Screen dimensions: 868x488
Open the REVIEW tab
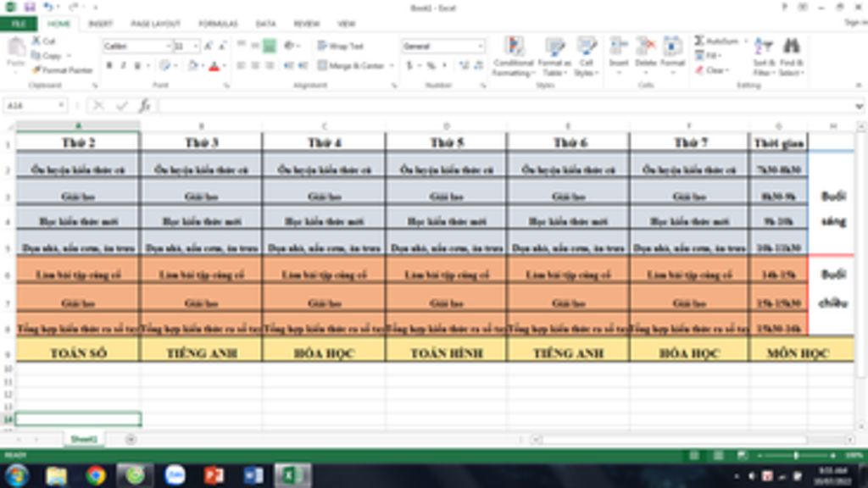tap(306, 24)
